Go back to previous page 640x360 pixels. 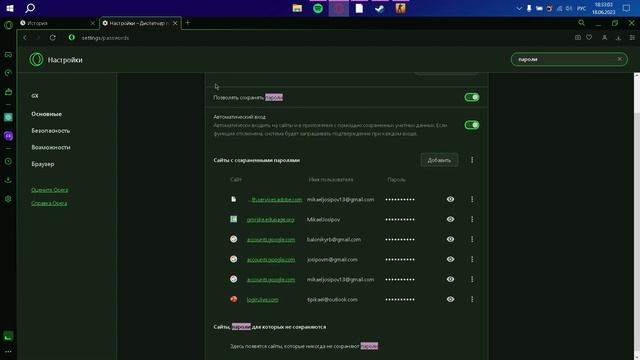(x=25, y=38)
